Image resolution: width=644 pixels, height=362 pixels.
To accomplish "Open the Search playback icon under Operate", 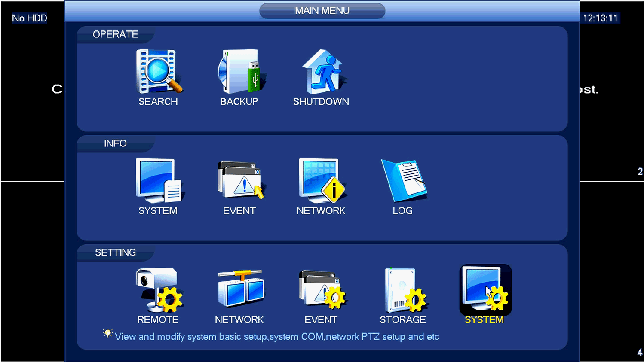I will tap(159, 71).
